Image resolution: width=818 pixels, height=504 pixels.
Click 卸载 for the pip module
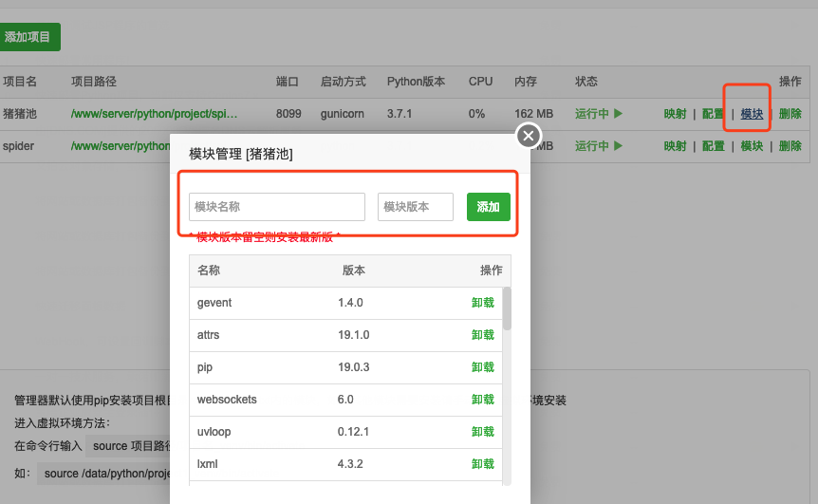(482, 367)
